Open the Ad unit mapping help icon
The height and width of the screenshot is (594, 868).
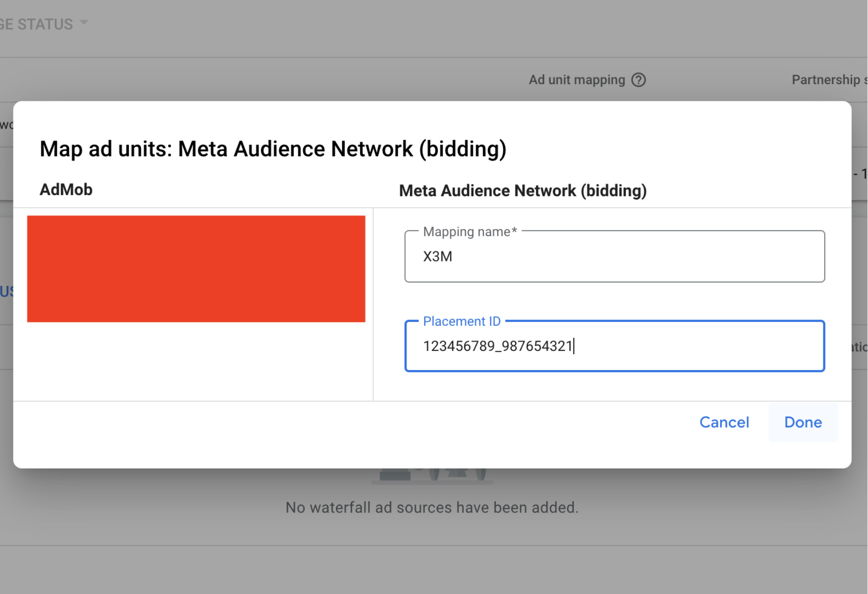click(638, 80)
